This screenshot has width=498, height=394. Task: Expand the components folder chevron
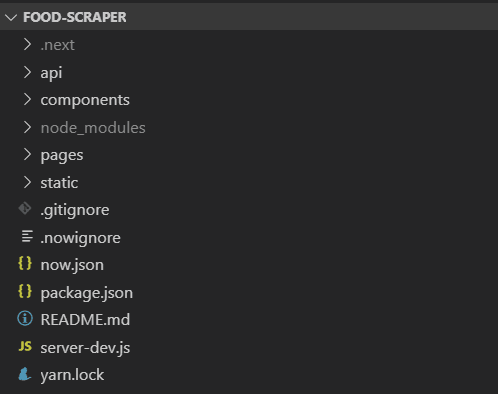pos(27,99)
